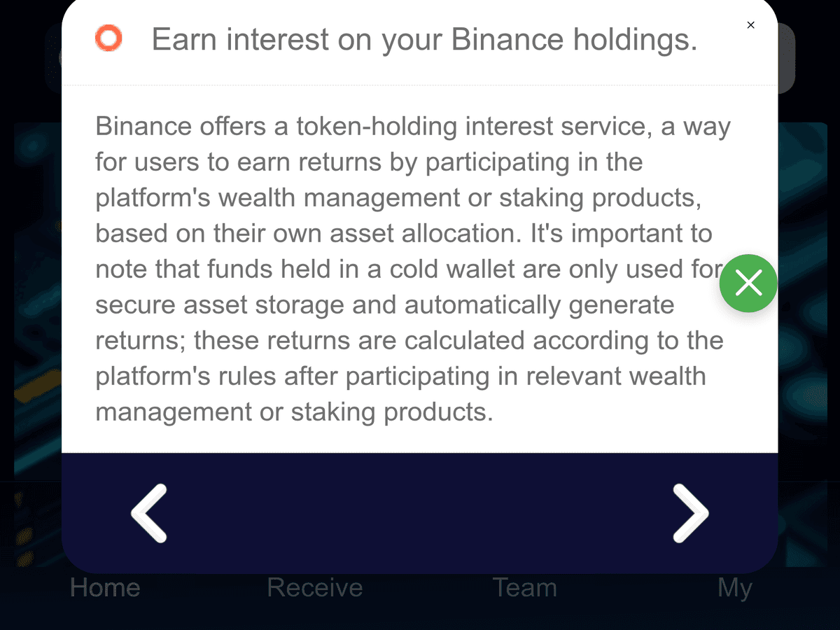Click the orange ring icon beside the title
Viewport: 840px width, 630px height.
click(x=108, y=38)
